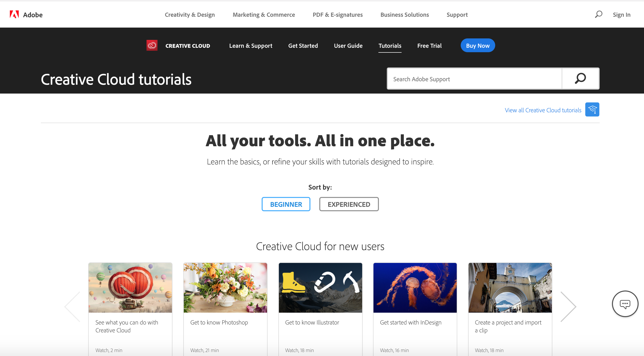
Task: Open the Business Solutions menu
Action: pyautogui.click(x=405, y=15)
